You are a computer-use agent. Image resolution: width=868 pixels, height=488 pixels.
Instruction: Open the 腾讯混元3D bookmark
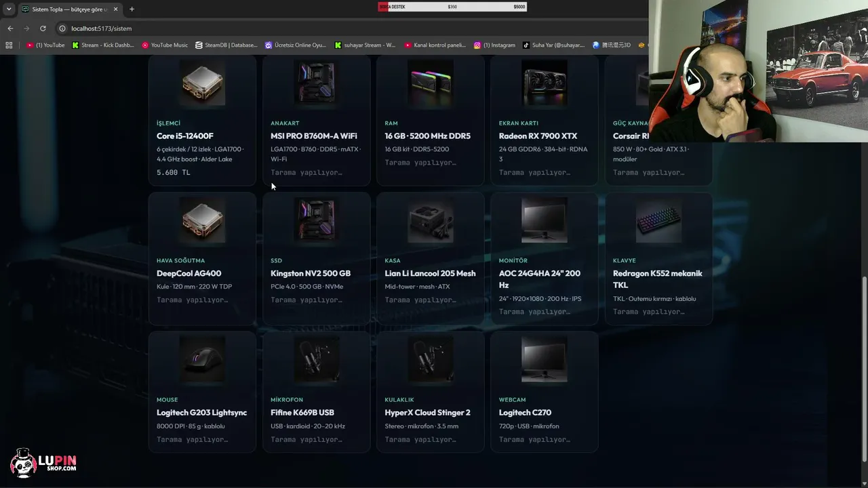click(612, 45)
